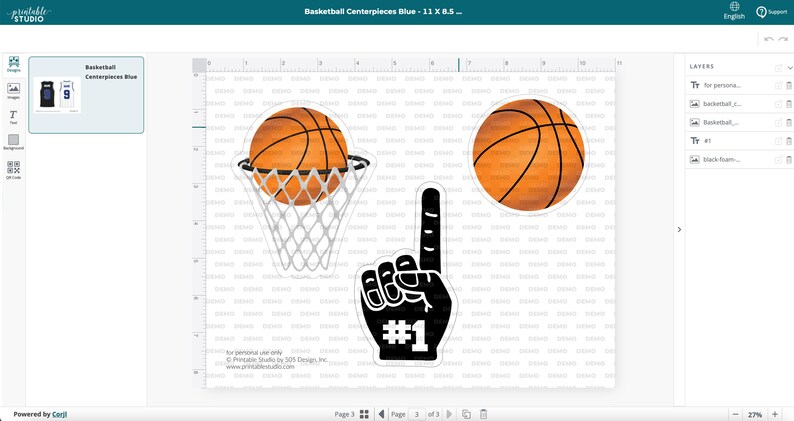Toggle the lock on 'Basketball_...' layer

778,123
